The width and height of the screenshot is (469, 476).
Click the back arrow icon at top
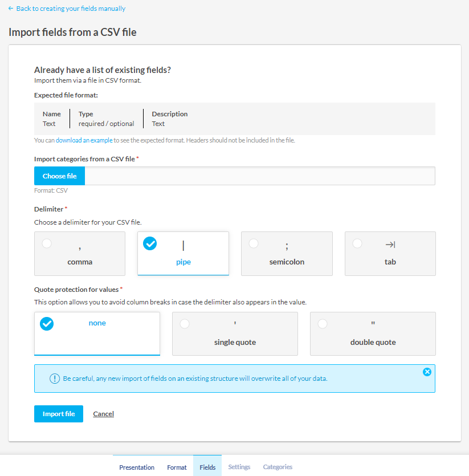(x=11, y=9)
